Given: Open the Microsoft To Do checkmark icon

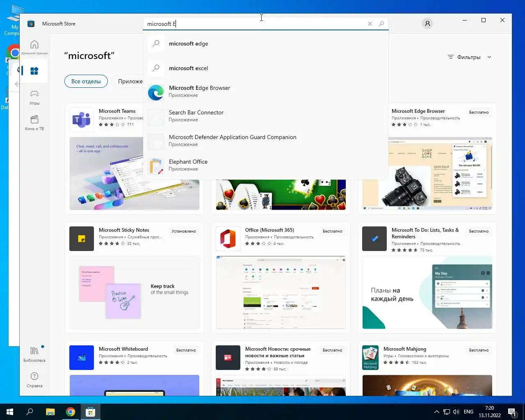Looking at the screenshot, I should click(374, 239).
